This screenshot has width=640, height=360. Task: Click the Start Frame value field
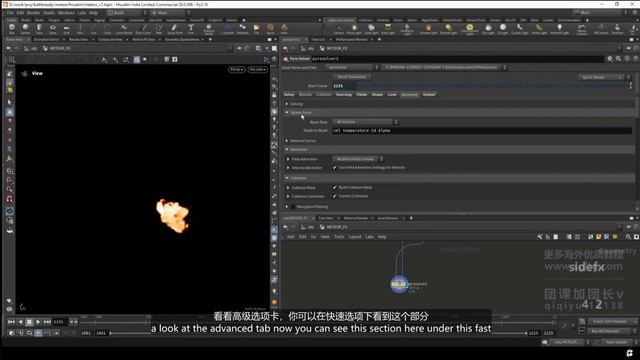(345, 86)
